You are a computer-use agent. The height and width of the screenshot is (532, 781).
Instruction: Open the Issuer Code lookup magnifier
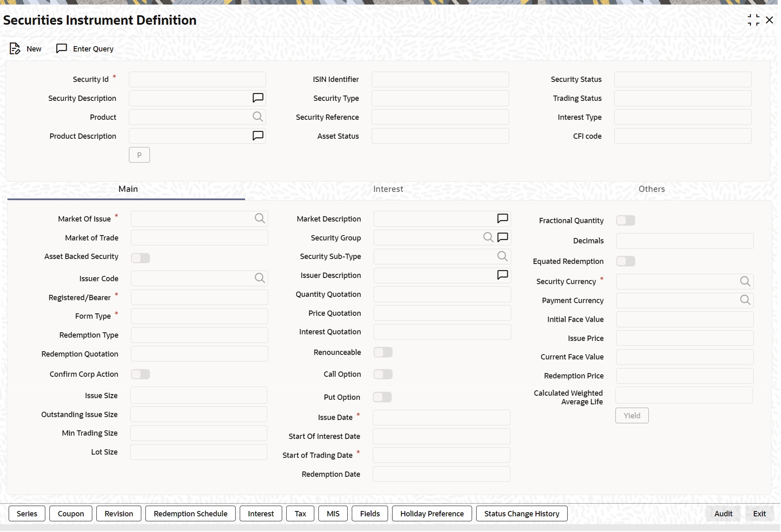(260, 278)
